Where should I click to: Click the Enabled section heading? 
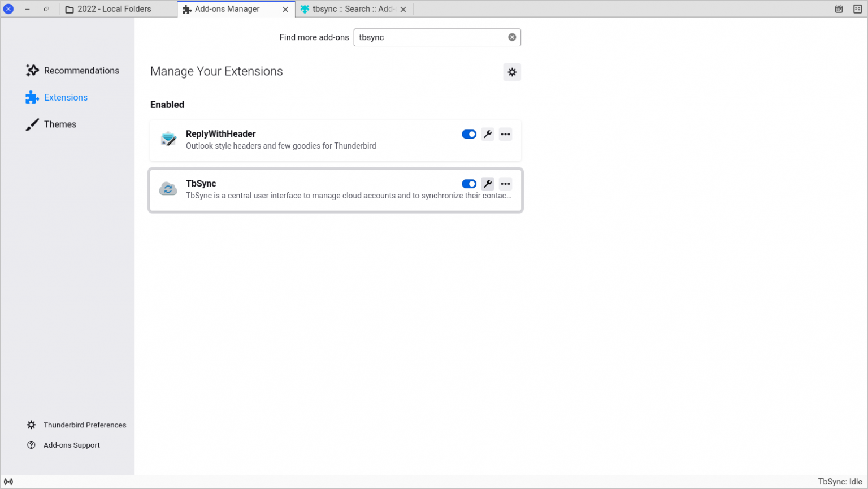tap(167, 105)
